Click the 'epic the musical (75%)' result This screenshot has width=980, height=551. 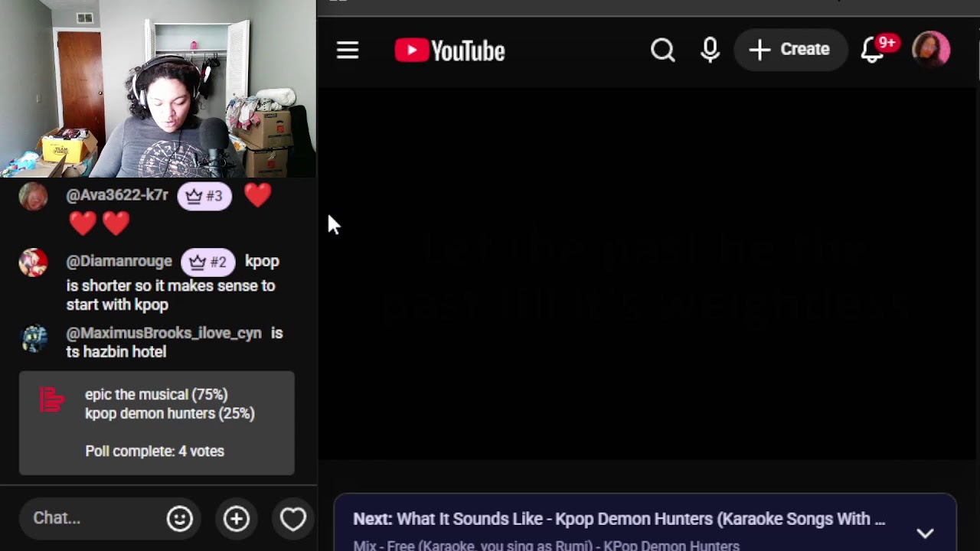[156, 394]
